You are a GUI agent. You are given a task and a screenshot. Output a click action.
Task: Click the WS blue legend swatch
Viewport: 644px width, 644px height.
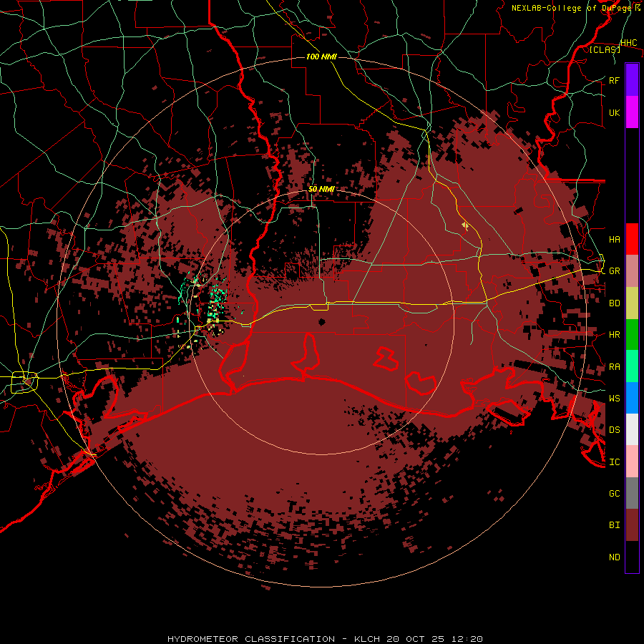click(x=632, y=398)
